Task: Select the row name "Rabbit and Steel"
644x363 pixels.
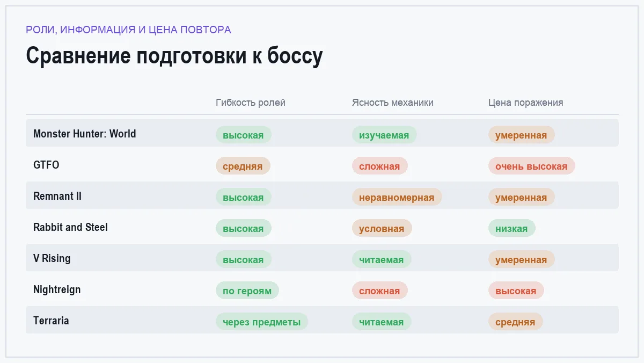Action: click(x=70, y=227)
